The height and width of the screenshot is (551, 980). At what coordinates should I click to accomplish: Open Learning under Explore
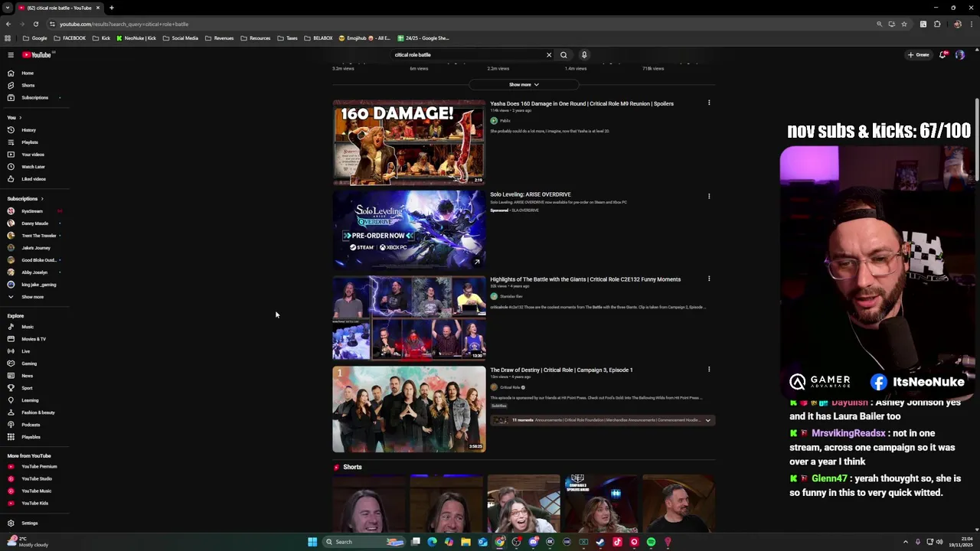click(30, 400)
